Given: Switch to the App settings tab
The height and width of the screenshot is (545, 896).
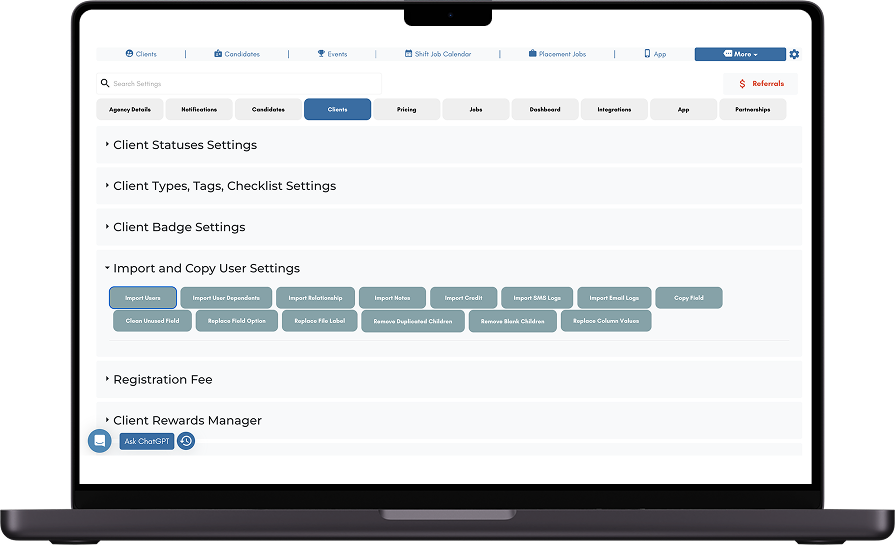Looking at the screenshot, I should point(683,109).
